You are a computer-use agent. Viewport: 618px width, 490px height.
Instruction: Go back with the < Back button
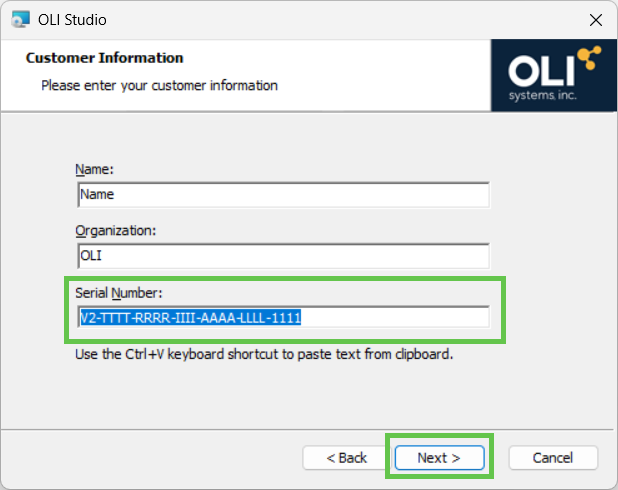(347, 458)
